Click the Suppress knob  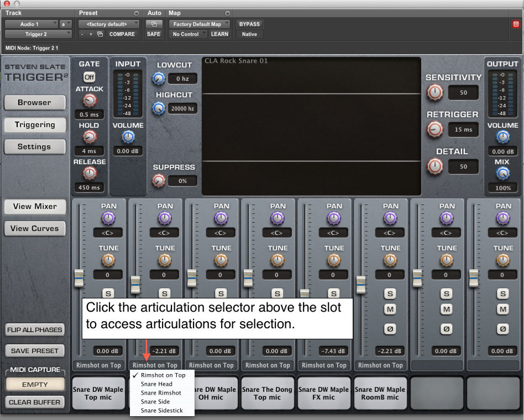coord(159,181)
